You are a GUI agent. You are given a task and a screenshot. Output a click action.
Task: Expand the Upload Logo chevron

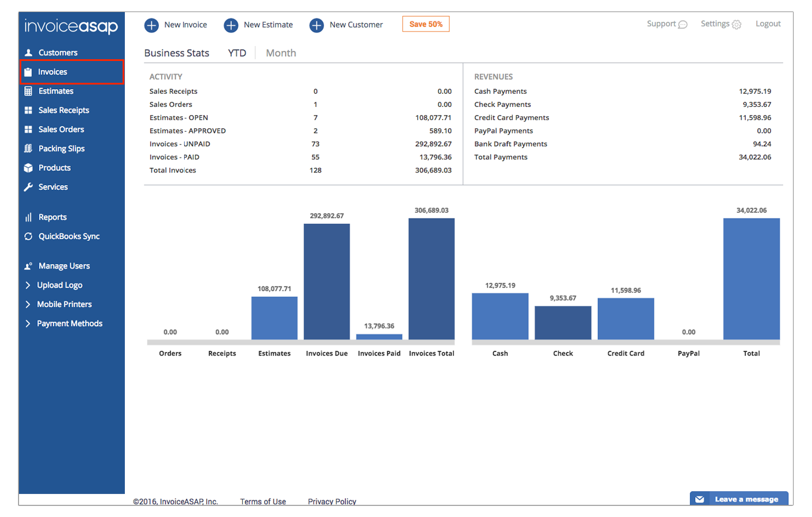point(28,285)
